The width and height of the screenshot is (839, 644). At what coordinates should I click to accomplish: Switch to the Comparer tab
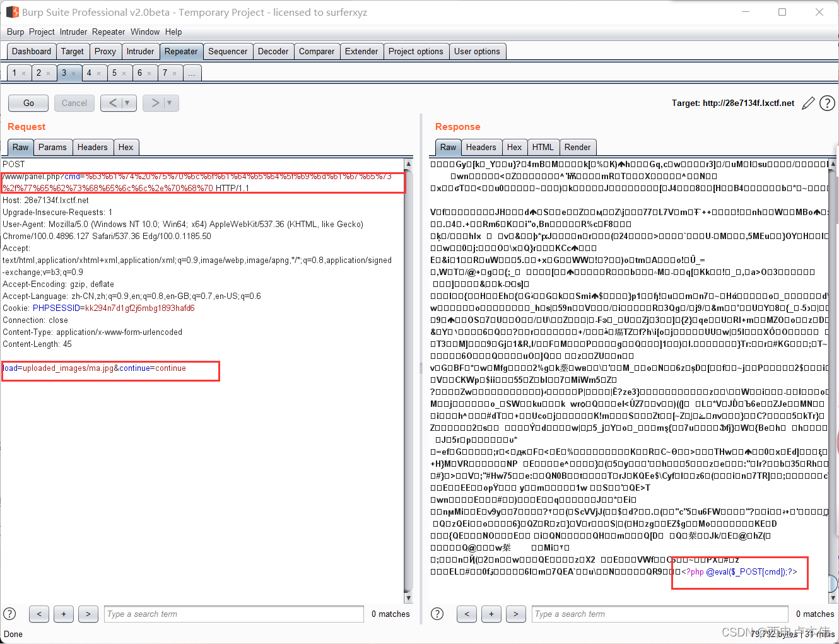317,51
